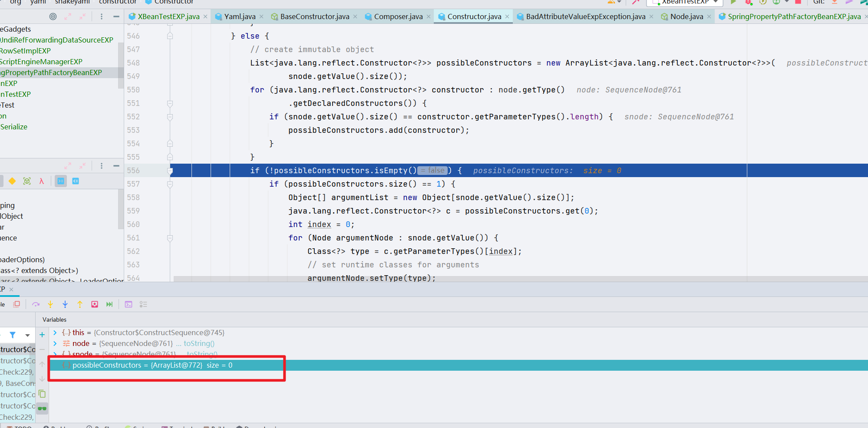Click the Step Out up-arrow icon
The image size is (868, 428).
coord(80,304)
